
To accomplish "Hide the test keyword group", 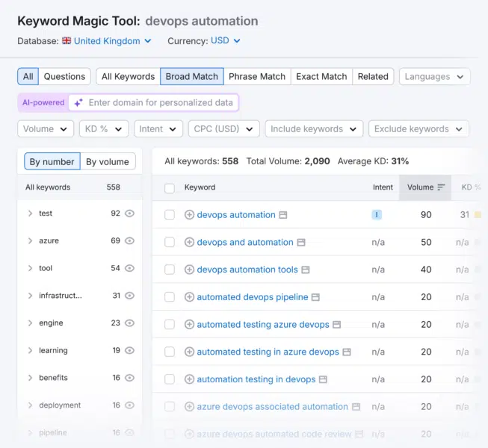I will [129, 214].
